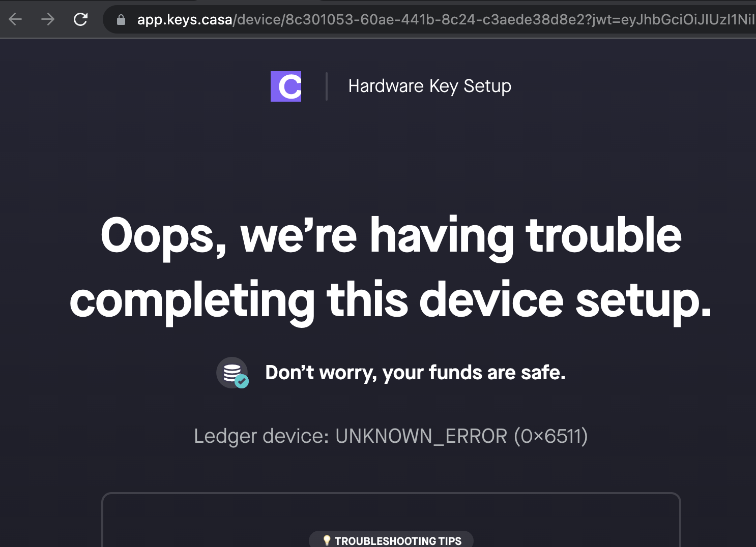Click the purple C logo swatch

click(x=285, y=86)
